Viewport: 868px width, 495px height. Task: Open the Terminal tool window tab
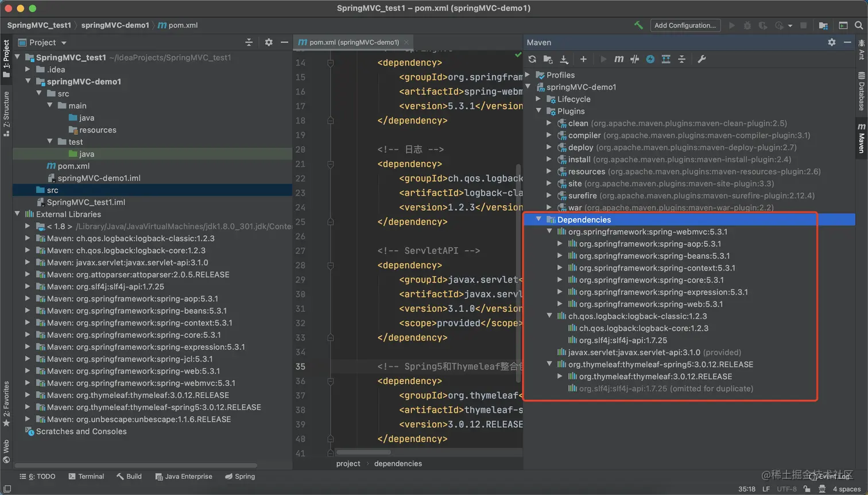pyautogui.click(x=86, y=477)
